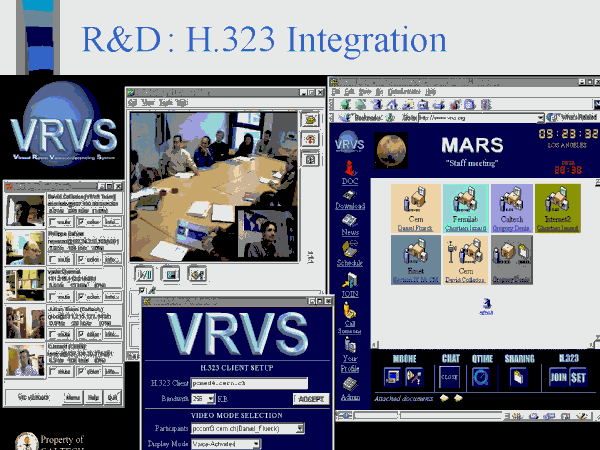The height and width of the screenshot is (450, 600).
Task: Open the SHARING documents icon
Action: click(518, 377)
